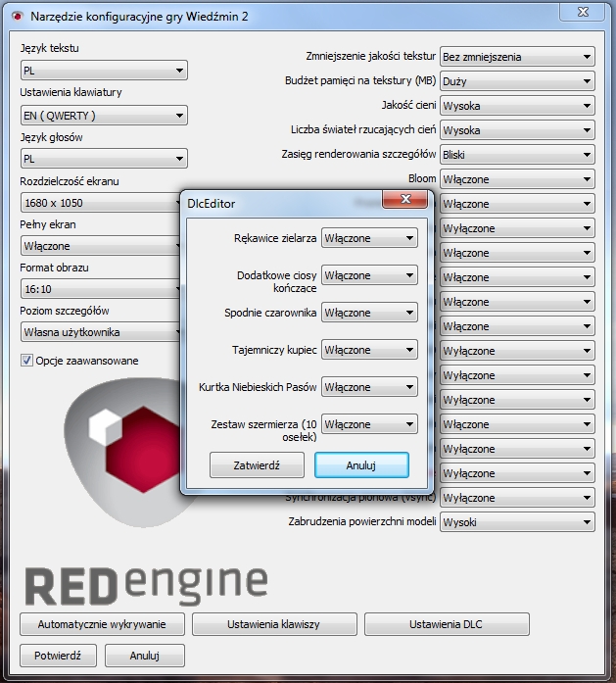
Task: Open the Dodatkowe ciosy kończące dropdown
Action: coord(369,275)
